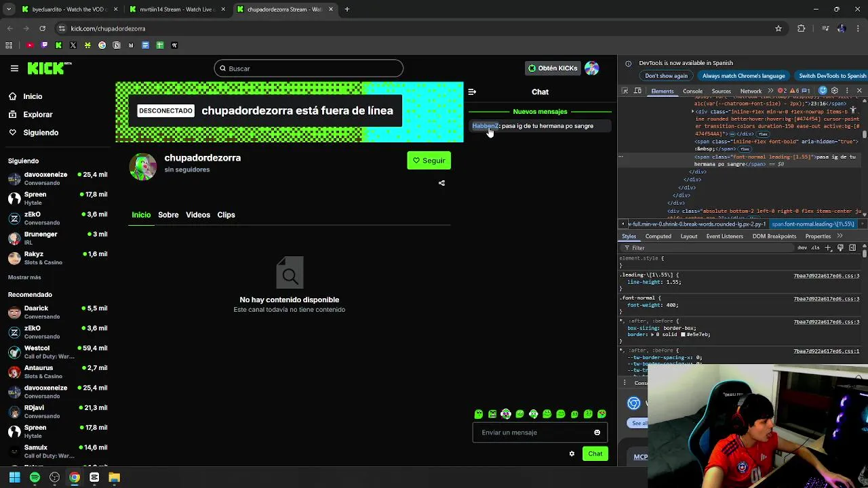Open the Kick hamburger sidebar menu
The image size is (868, 488).
point(14,68)
